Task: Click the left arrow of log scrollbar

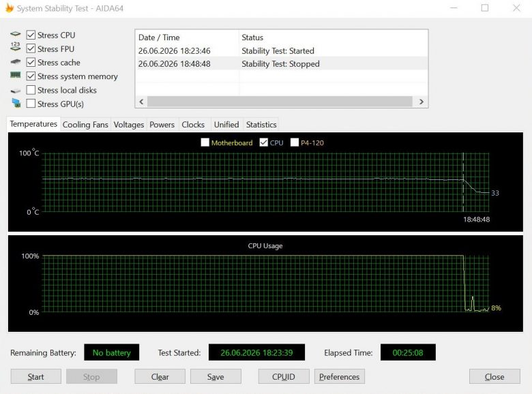Action: point(141,102)
